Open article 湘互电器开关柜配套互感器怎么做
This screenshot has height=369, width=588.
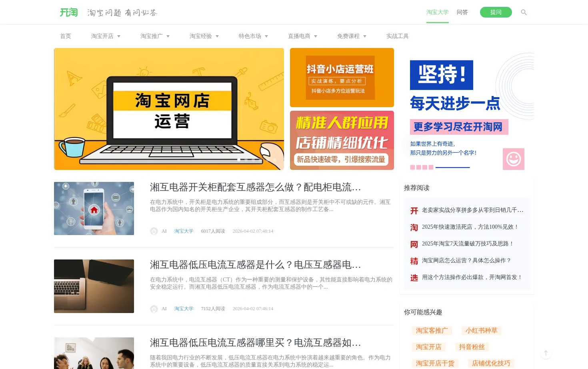pyautogui.click(x=256, y=187)
